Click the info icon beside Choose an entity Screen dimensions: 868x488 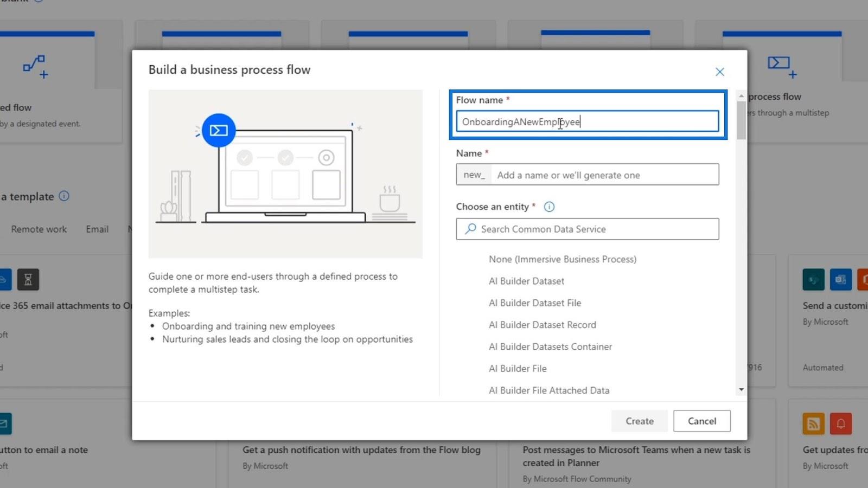tap(549, 207)
